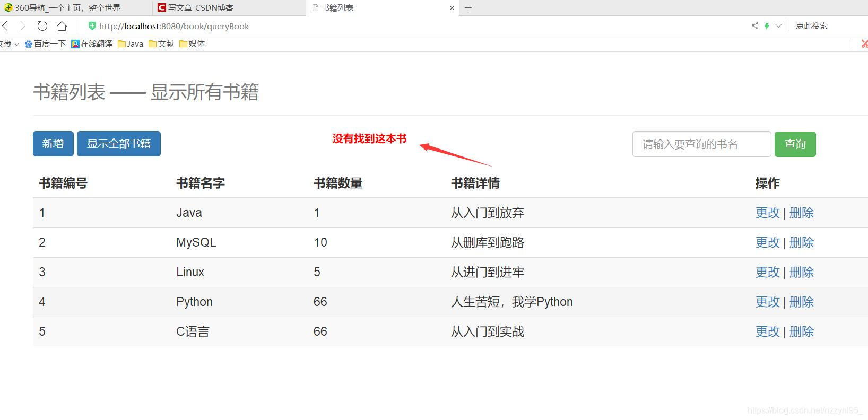868x420 pixels.
Task: Click 删除 for the Linux book
Action: [x=801, y=272]
